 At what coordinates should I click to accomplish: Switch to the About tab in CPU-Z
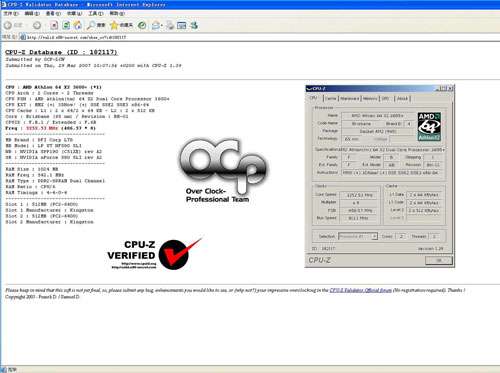(402, 98)
